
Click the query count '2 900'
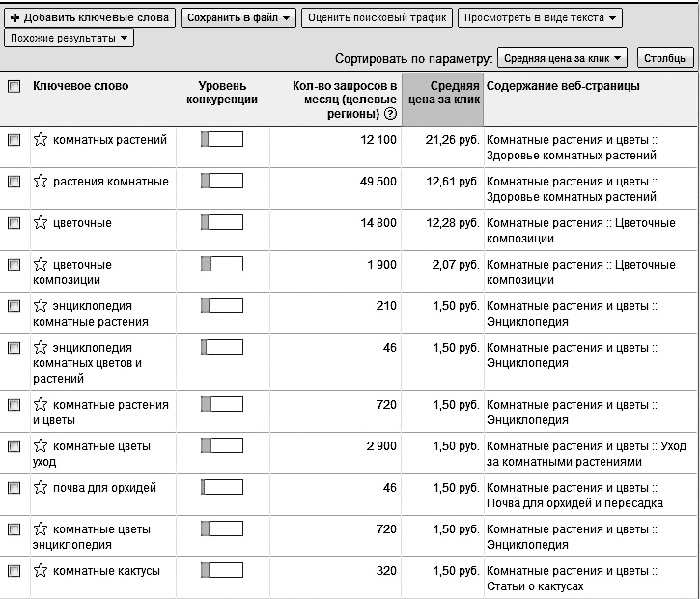[x=381, y=446]
